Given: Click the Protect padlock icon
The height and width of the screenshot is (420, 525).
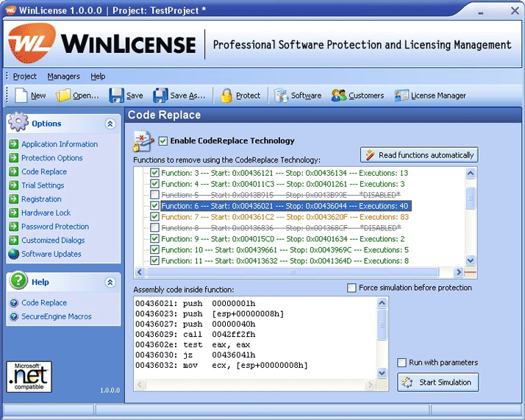Looking at the screenshot, I should (x=226, y=96).
